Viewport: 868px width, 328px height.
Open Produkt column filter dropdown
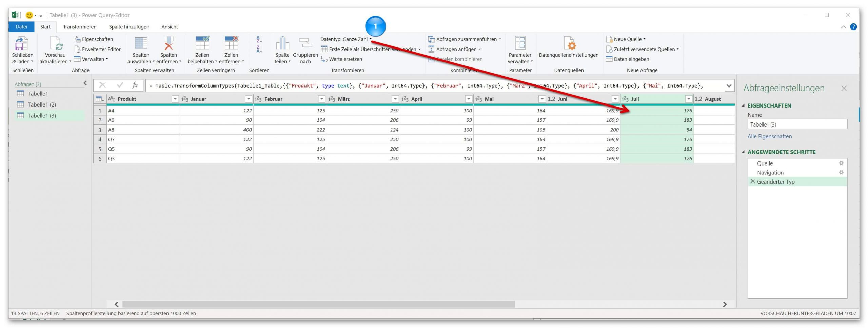175,99
